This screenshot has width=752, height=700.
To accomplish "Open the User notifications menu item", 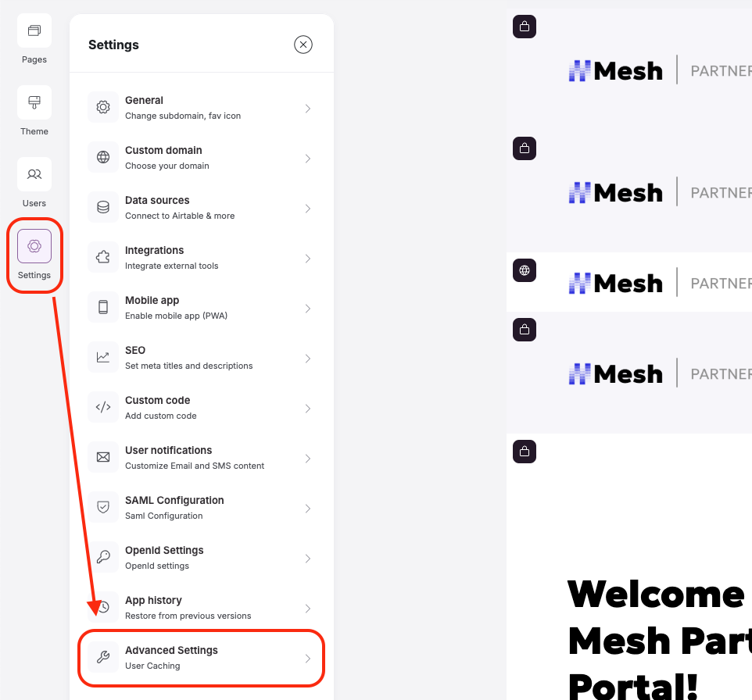I will (201, 457).
